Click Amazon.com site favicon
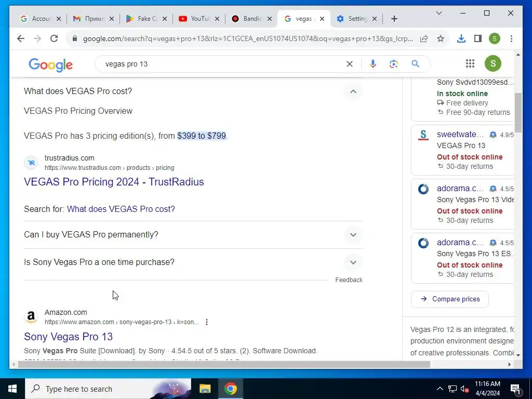Screen dimensions: 532x399 click(31, 317)
